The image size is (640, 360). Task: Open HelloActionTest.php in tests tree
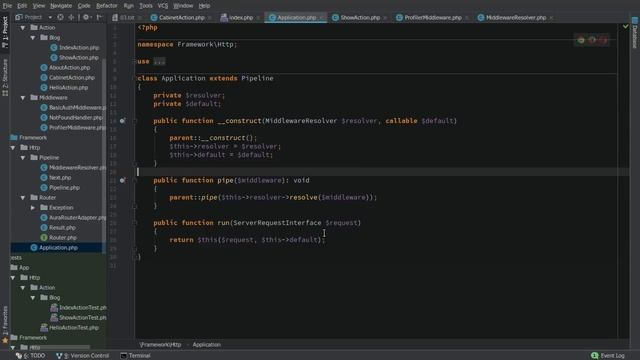[70, 328]
